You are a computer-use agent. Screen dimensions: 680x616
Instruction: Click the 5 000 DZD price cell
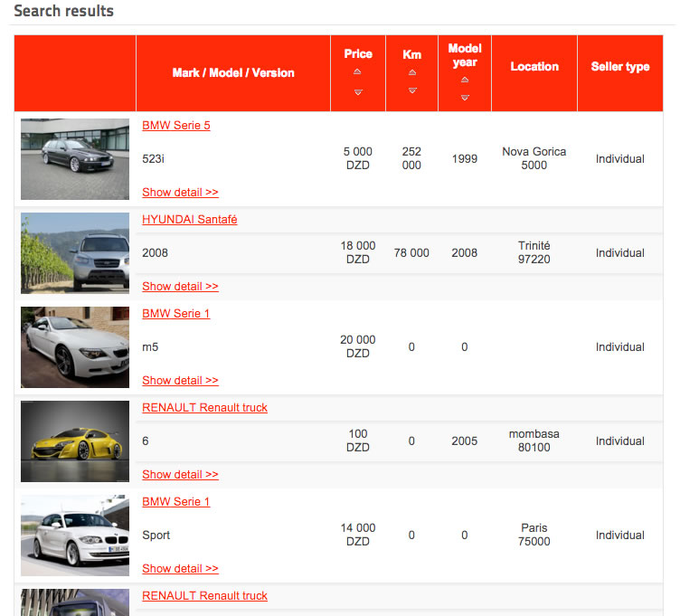(x=358, y=158)
